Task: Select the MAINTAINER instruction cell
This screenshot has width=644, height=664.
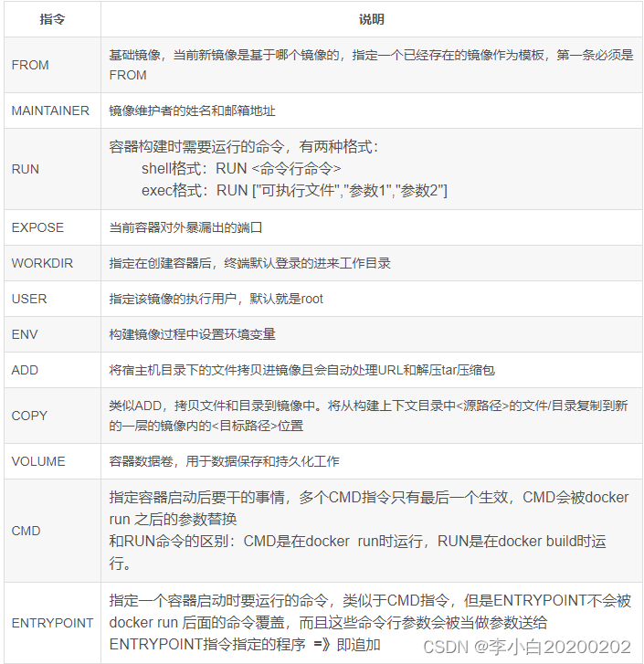Action: tap(50, 111)
